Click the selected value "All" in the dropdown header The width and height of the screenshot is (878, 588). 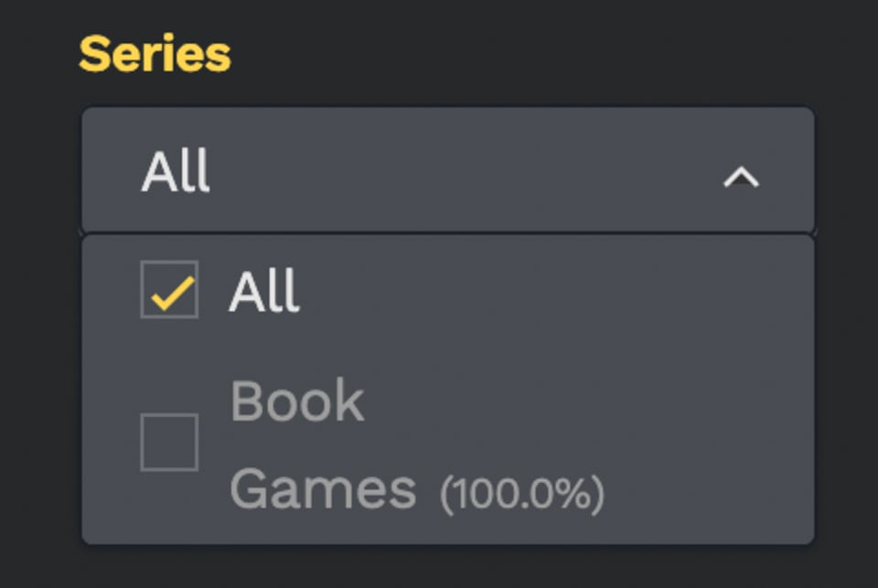[x=176, y=172]
